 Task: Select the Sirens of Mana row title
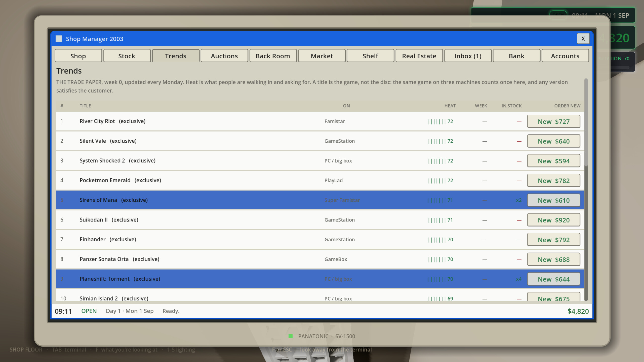tap(98, 200)
